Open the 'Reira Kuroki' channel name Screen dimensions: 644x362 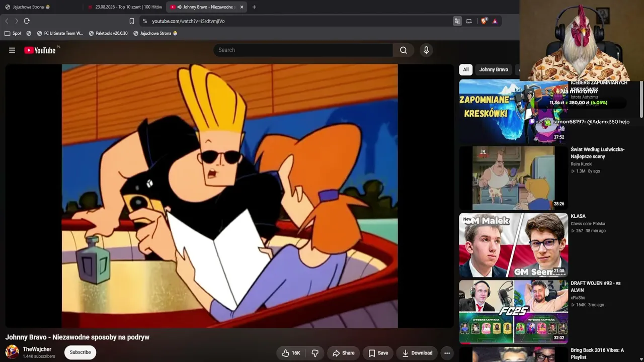[581, 164]
